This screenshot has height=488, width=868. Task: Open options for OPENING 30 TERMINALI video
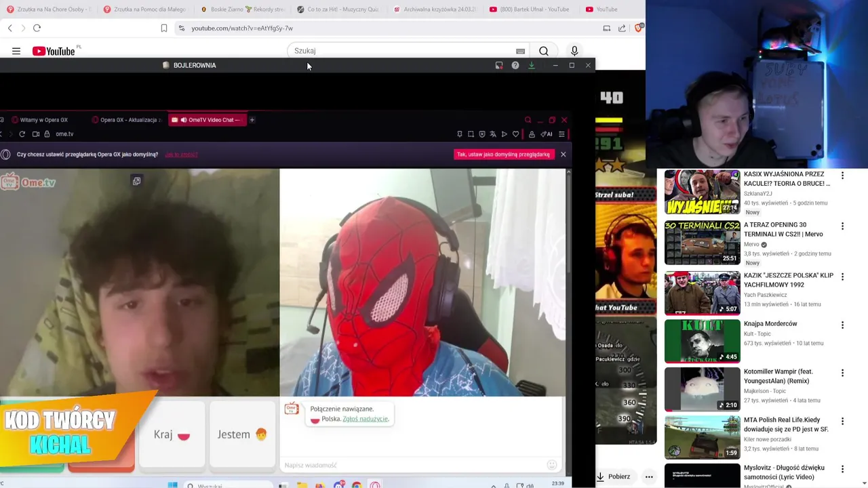(x=842, y=226)
